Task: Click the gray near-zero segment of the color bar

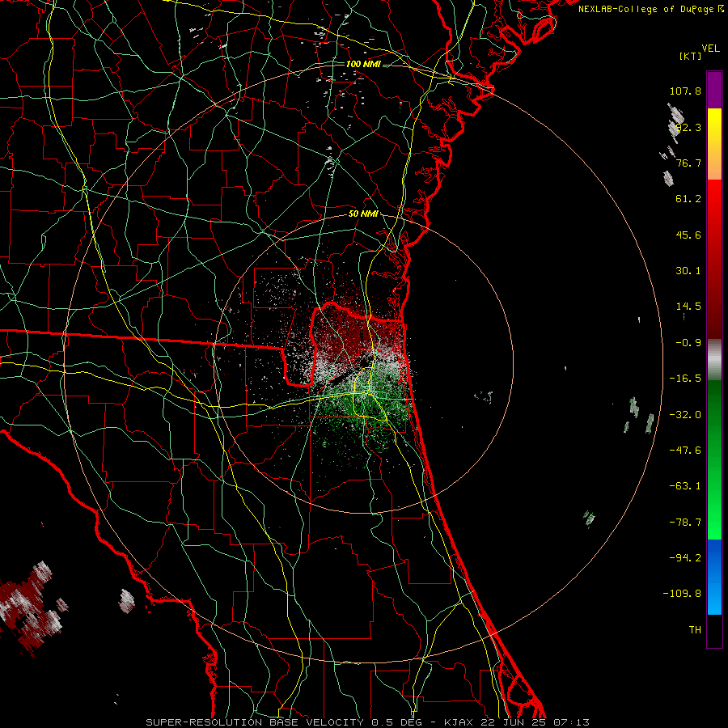Action: 714,360
